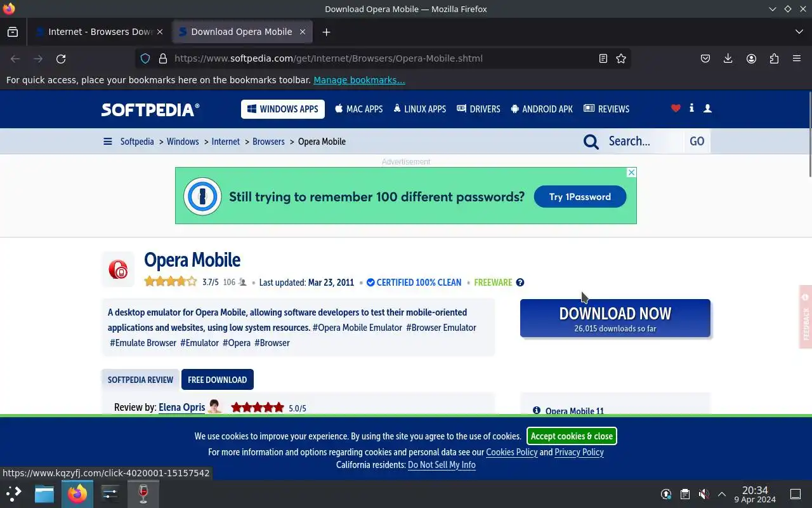The width and height of the screenshot is (812, 508).
Task: Open the clipboard tray icon
Action: point(685,494)
